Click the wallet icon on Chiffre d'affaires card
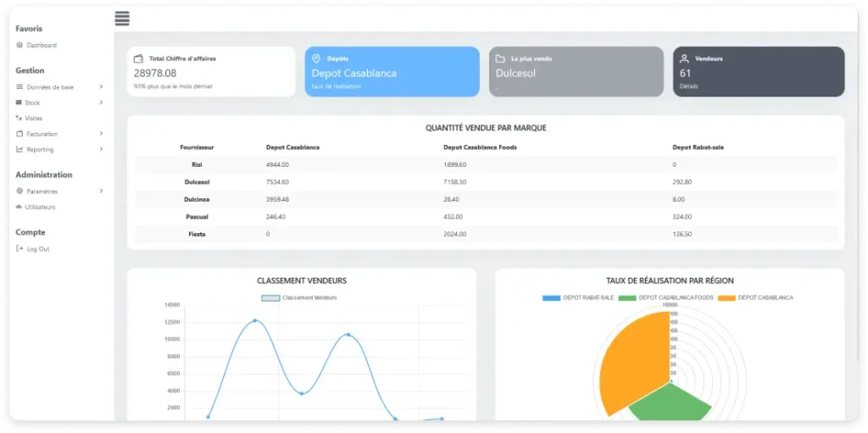Image resolution: width=868 pixels, height=433 pixels. (x=139, y=58)
